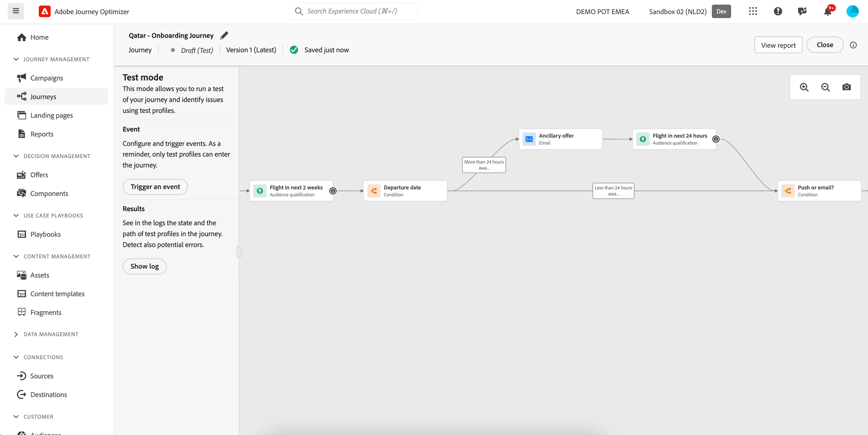
Task: Open the user profile avatar
Action: (852, 11)
